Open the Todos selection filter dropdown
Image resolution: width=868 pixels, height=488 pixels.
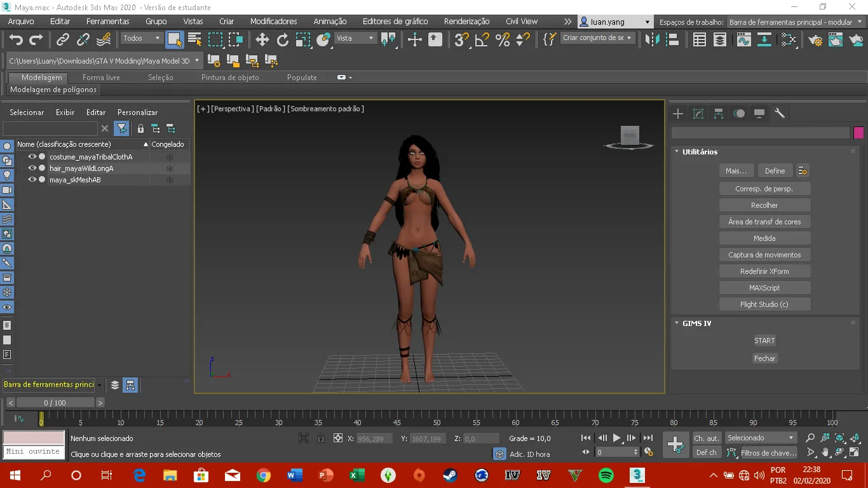(x=142, y=38)
